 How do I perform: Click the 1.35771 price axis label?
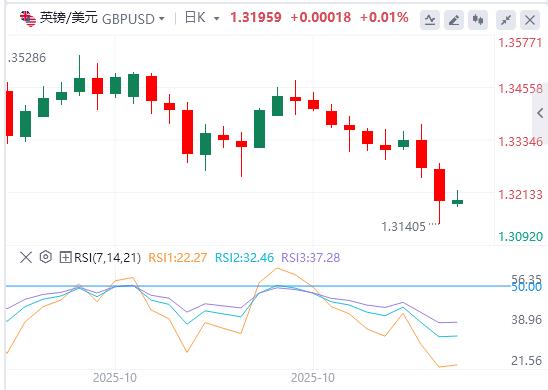[x=520, y=43]
